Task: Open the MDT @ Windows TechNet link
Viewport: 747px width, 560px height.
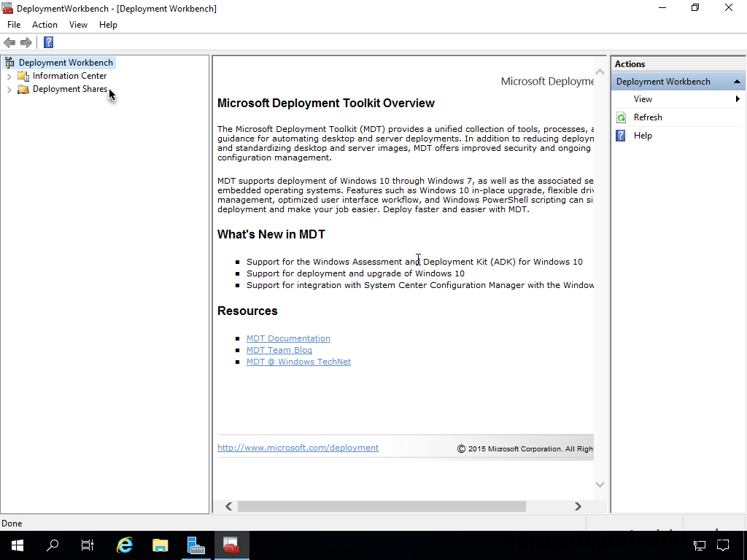Action: click(x=298, y=362)
